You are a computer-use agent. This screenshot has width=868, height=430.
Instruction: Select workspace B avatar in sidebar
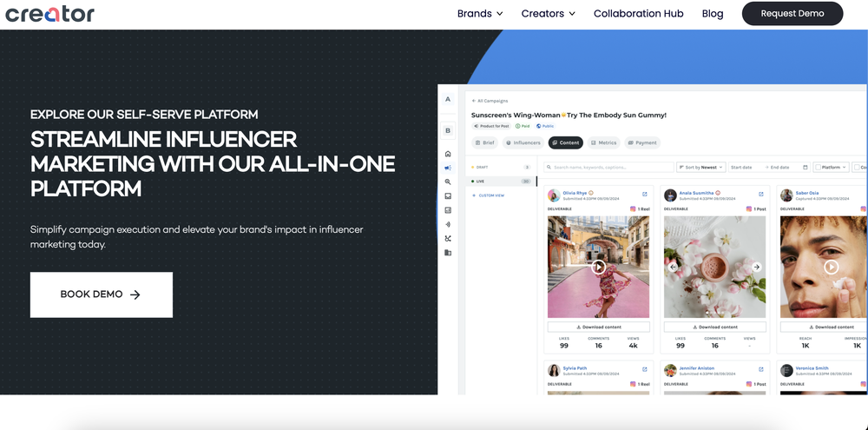[448, 131]
